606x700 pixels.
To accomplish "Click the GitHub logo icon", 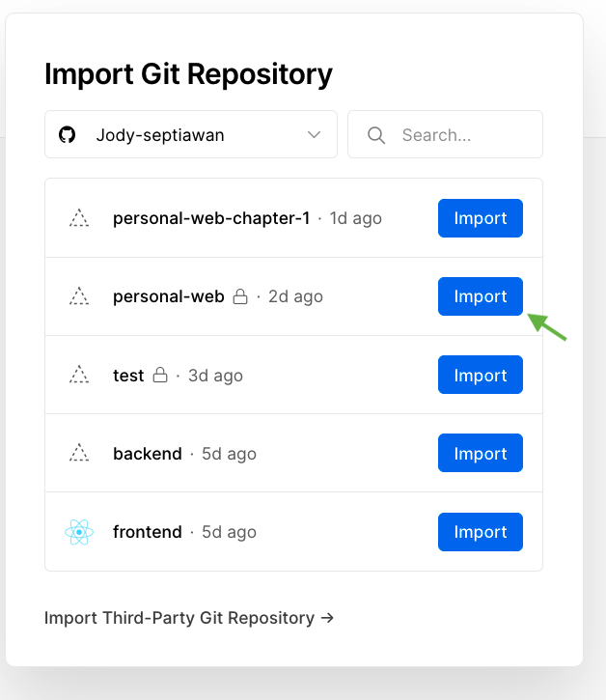I will pos(67,135).
